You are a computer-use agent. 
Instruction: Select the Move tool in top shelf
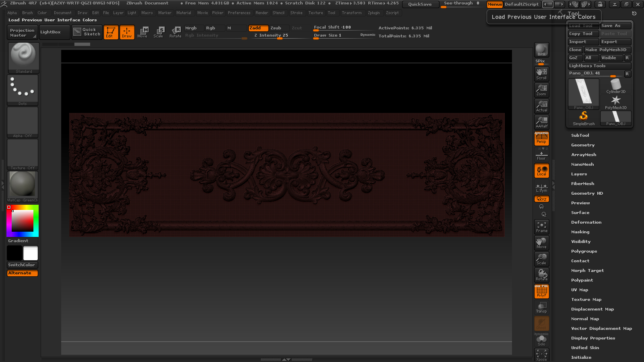[x=142, y=32]
